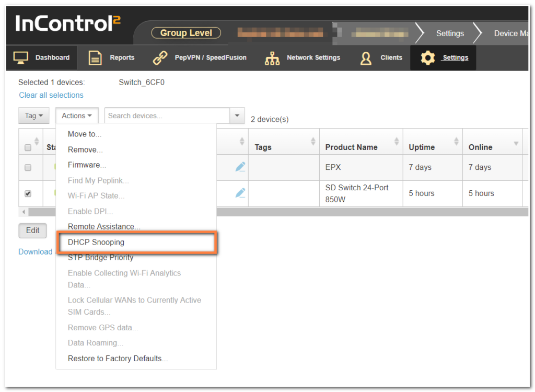Screen dimensions: 535x392
Task: Open the PepVPN / SpeedFusion tab
Action: (x=200, y=57)
